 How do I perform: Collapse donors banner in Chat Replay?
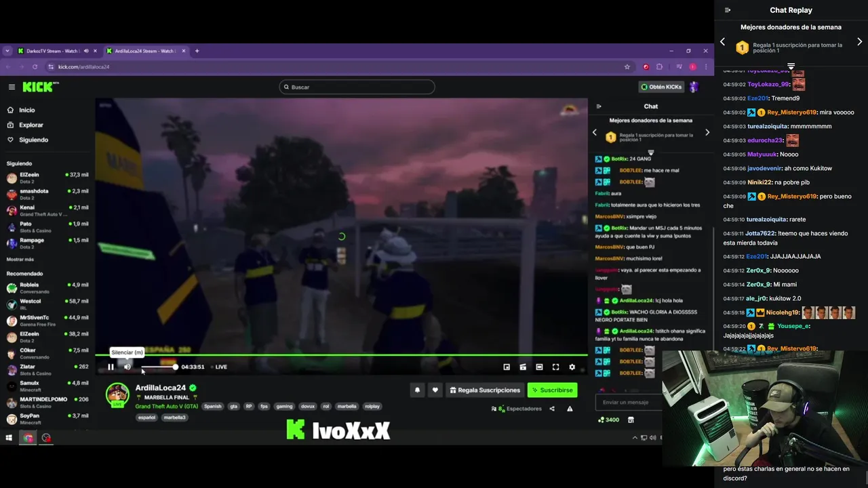pyautogui.click(x=791, y=66)
